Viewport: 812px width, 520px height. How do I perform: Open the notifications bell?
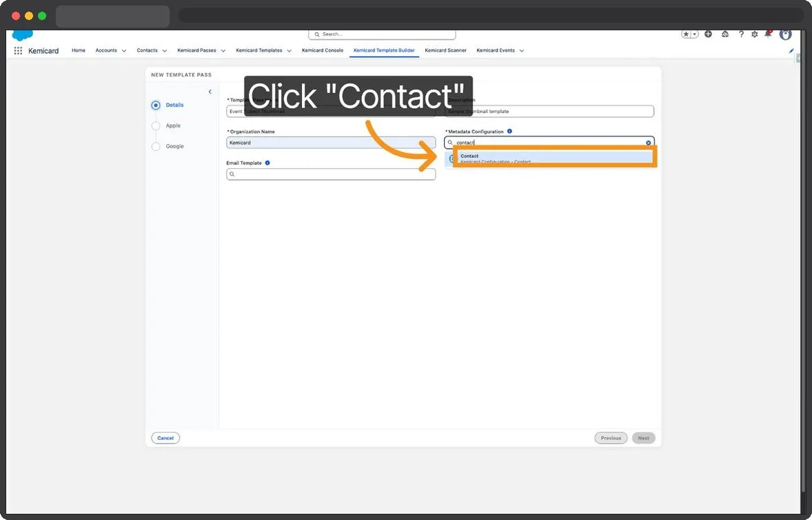coord(768,34)
